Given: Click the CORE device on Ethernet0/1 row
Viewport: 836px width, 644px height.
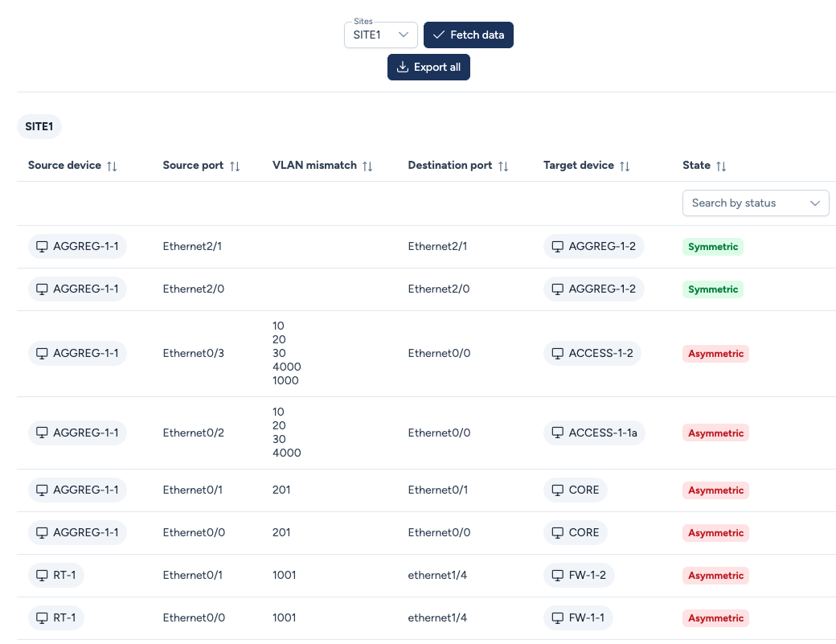Looking at the screenshot, I should [x=575, y=490].
